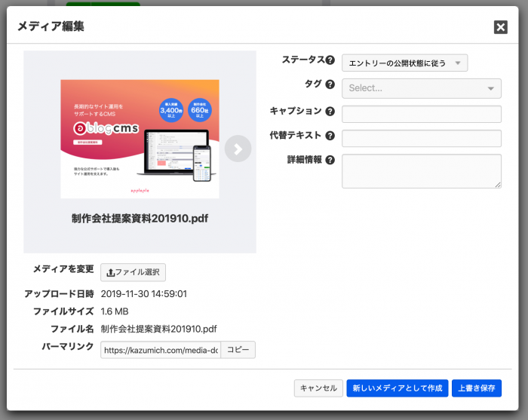
Task: Click the help icon next to キャプション
Action: click(x=330, y=111)
